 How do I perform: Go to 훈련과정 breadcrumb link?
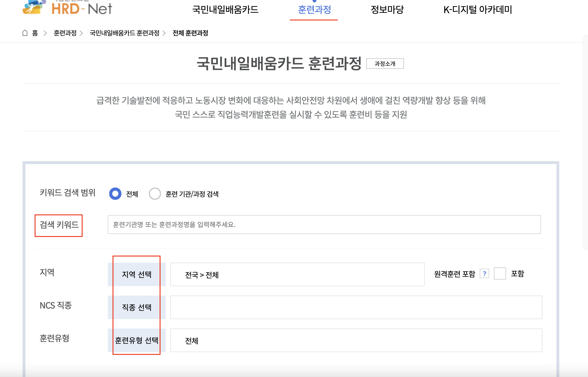click(x=65, y=33)
